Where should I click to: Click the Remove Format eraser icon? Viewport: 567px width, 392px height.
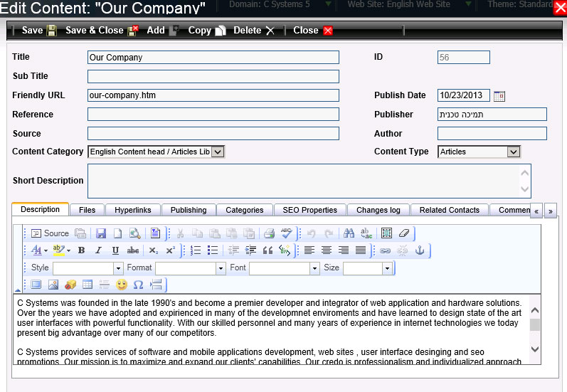click(404, 233)
